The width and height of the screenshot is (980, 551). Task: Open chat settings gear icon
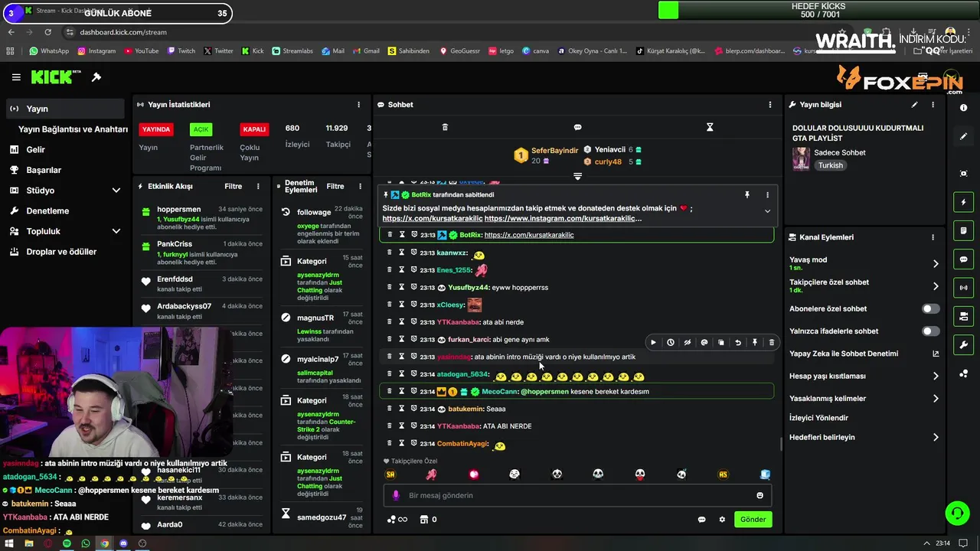721,520
